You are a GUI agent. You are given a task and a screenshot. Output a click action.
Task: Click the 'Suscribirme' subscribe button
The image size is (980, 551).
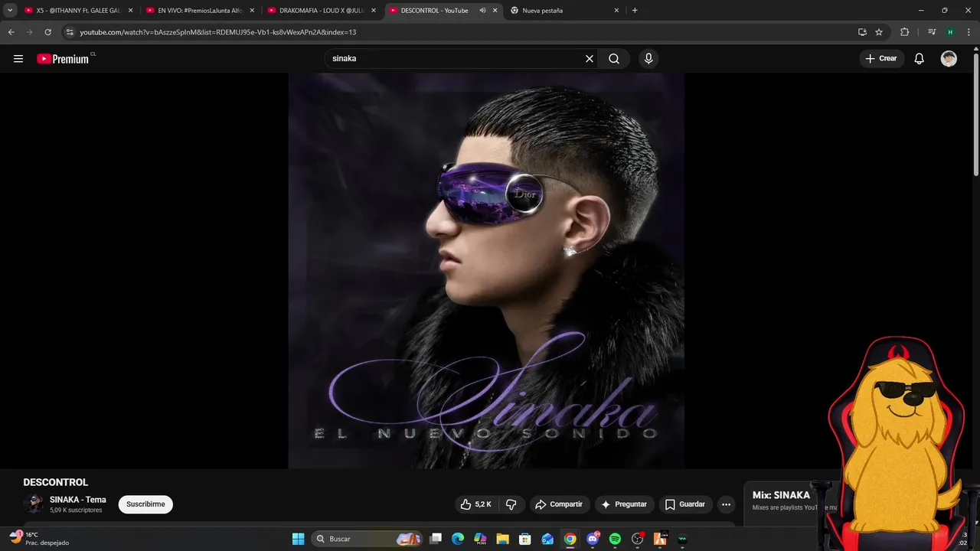[x=145, y=504]
